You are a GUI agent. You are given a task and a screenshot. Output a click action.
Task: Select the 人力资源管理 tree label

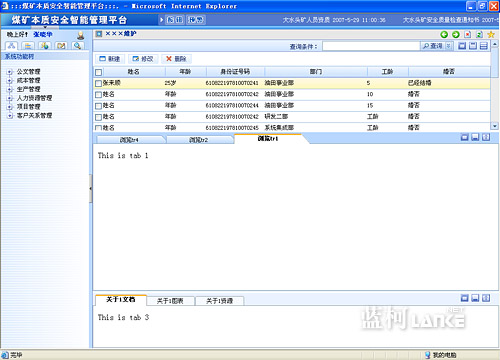(x=34, y=98)
